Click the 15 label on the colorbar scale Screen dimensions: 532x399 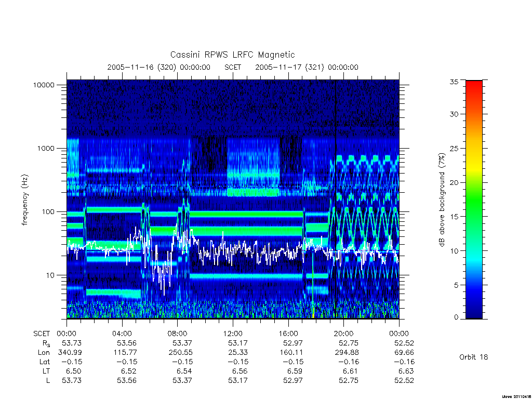coord(454,217)
